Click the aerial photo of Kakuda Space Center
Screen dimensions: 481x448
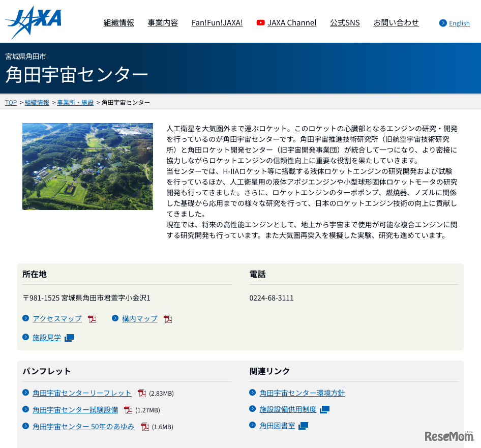pos(88,167)
